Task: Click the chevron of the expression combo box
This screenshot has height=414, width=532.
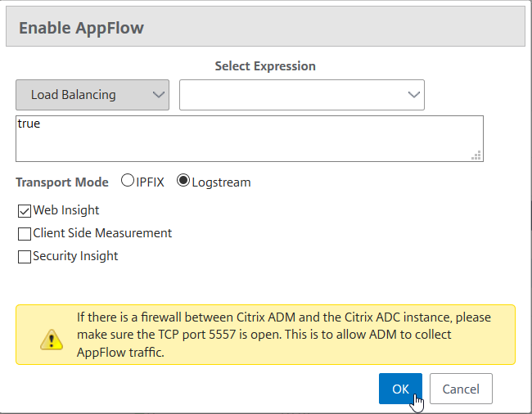Action: pyautogui.click(x=414, y=95)
